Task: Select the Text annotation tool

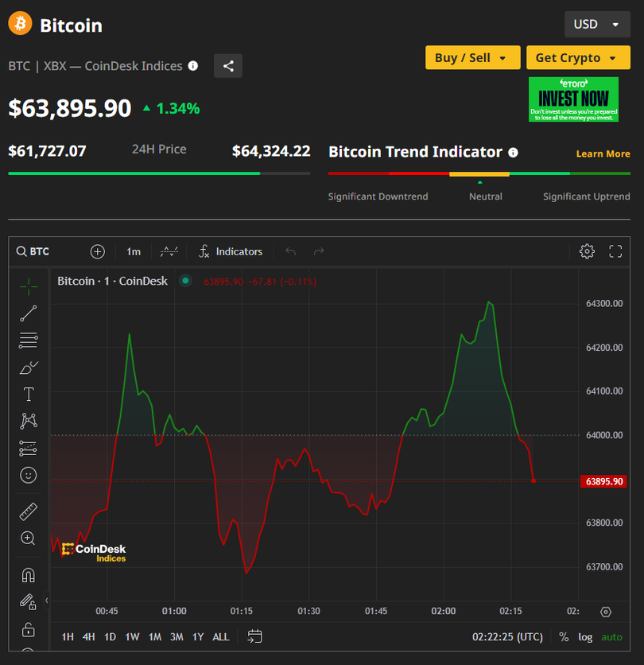Action: (x=29, y=395)
